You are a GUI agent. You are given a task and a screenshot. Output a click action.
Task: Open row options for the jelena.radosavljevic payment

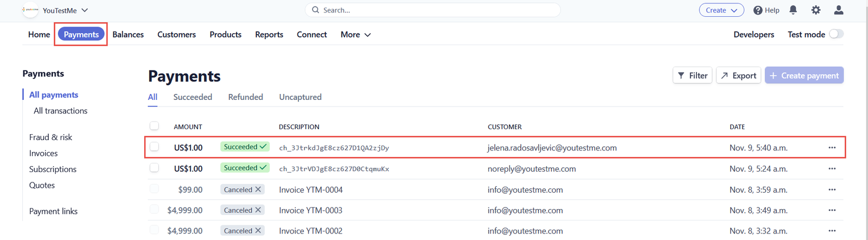(x=832, y=148)
